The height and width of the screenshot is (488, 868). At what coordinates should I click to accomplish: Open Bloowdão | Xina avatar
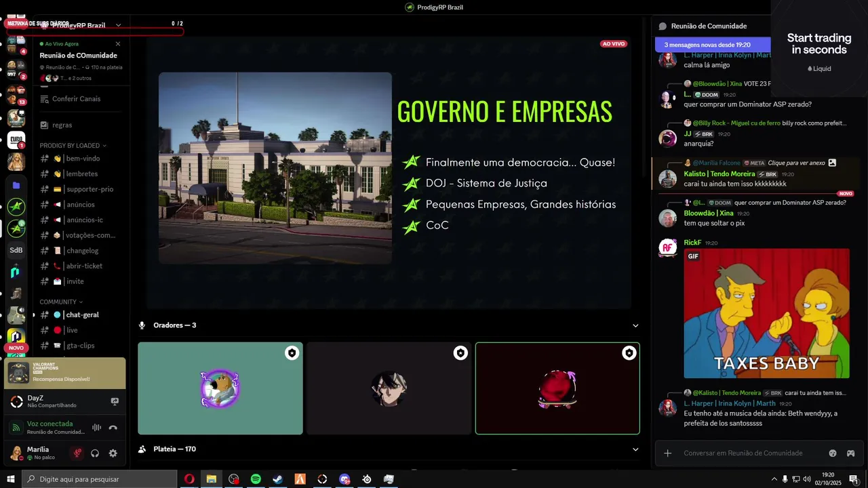pos(668,218)
